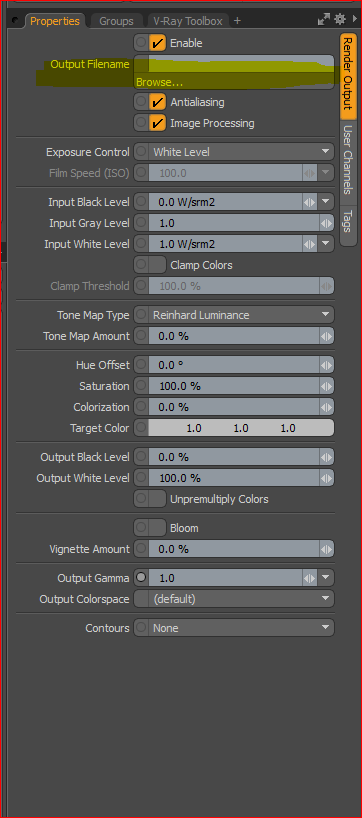Screen dimensions: 362x818
Task: Click the Input Black Level stepper arrows
Action: click(x=310, y=202)
